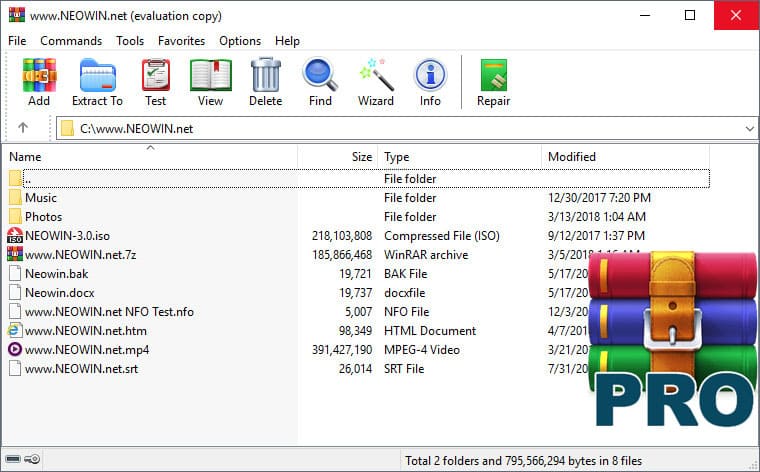The width and height of the screenshot is (760, 472).
Task: Click the size value 185,866,468
Action: coord(342,254)
